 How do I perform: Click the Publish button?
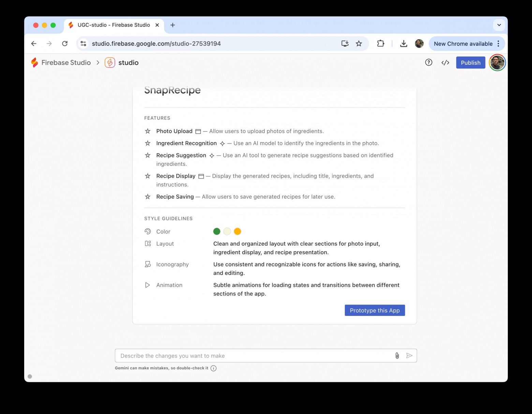(471, 62)
